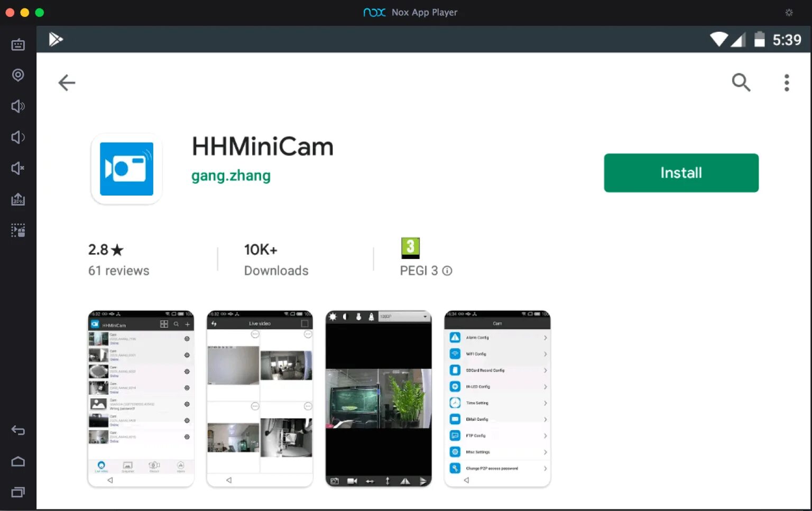Screen dimensions: 812x511
Task: Open the Cam settings list screenshot
Action: coord(497,398)
